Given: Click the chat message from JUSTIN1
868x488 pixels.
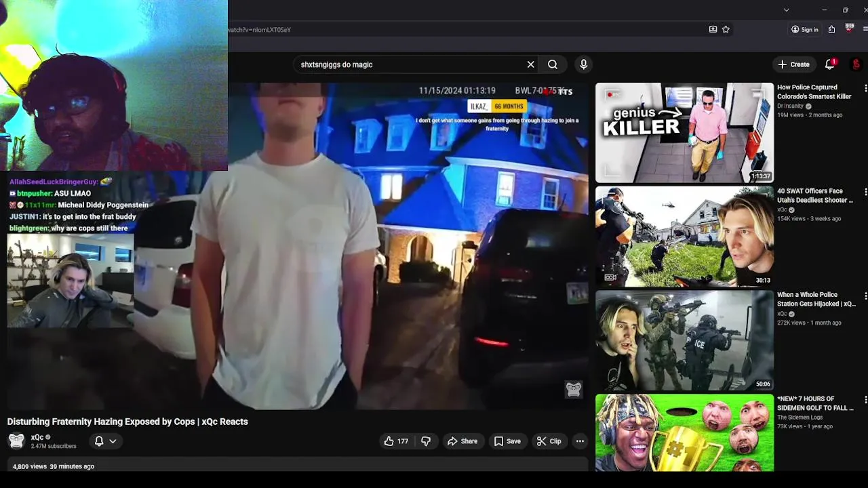Looking at the screenshot, I should tap(73, 216).
